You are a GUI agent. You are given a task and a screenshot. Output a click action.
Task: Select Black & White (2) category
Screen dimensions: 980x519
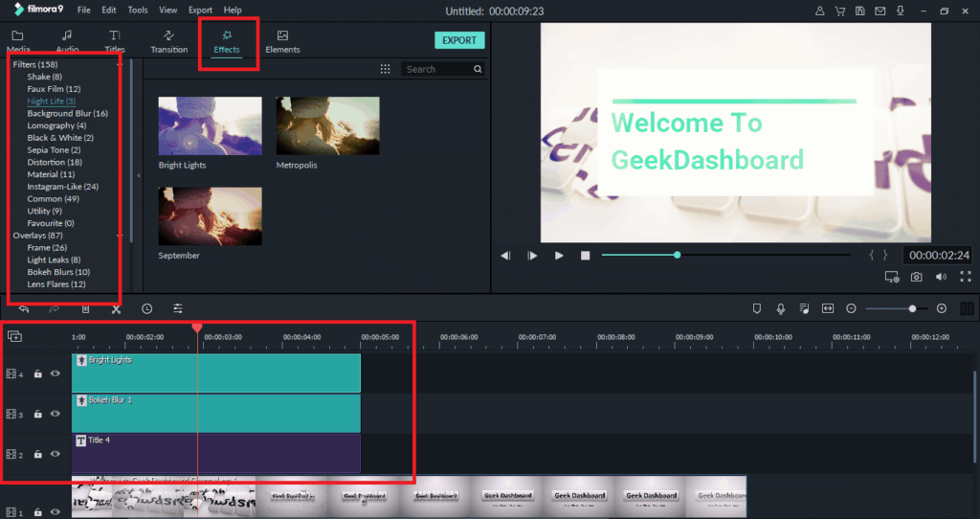[60, 138]
